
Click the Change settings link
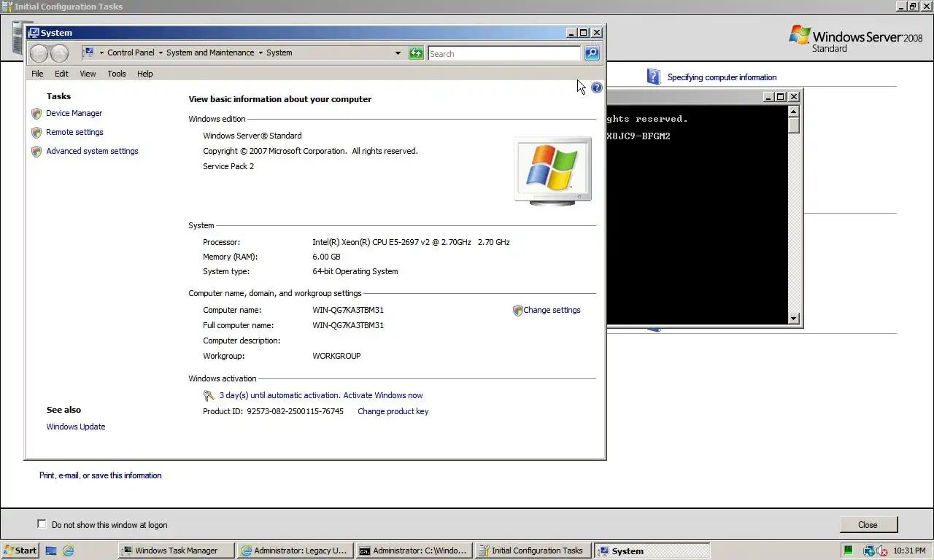click(552, 310)
